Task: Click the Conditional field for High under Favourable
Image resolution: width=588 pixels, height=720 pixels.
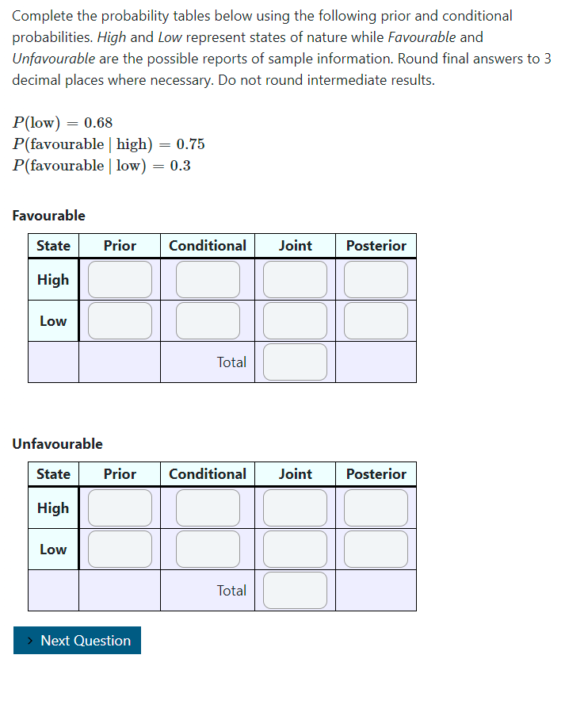Action: [x=208, y=279]
